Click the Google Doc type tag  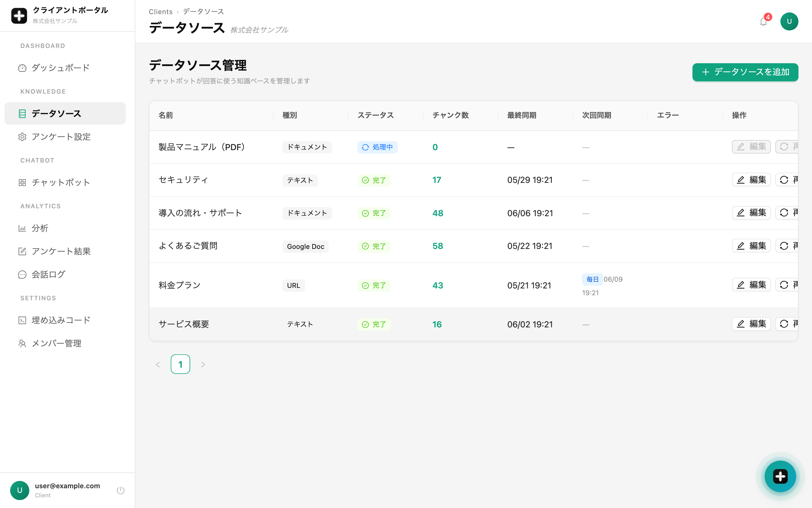click(305, 247)
